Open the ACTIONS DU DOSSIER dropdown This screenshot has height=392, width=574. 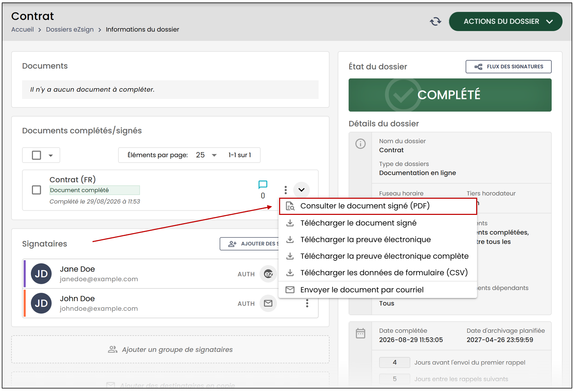(506, 21)
